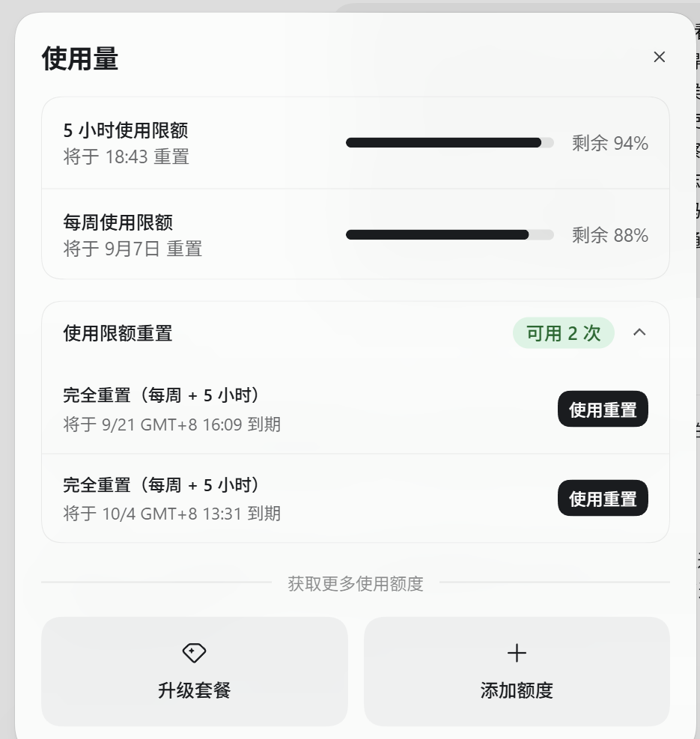The image size is (700, 739).
Task: Close the 使用量 dialog with the X
Action: (659, 57)
